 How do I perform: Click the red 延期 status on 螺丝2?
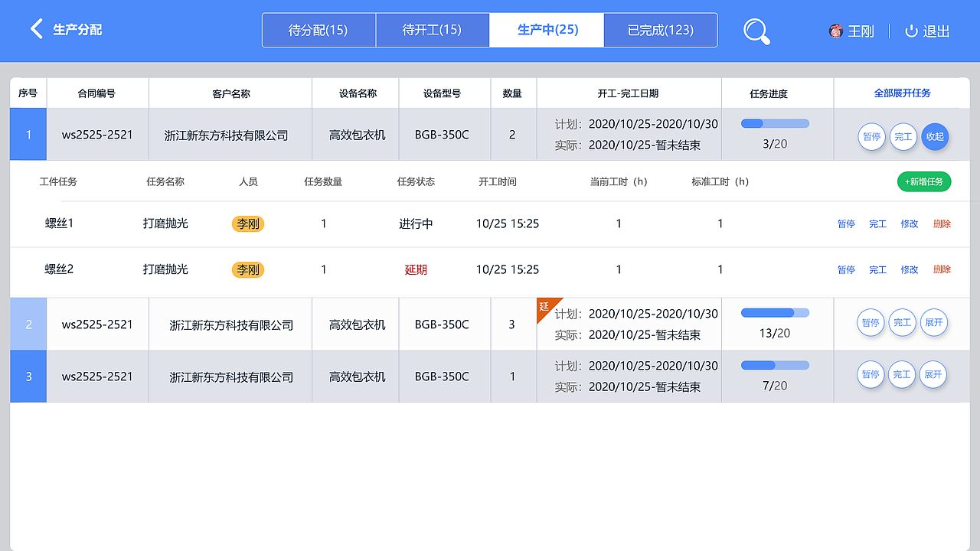coord(416,269)
